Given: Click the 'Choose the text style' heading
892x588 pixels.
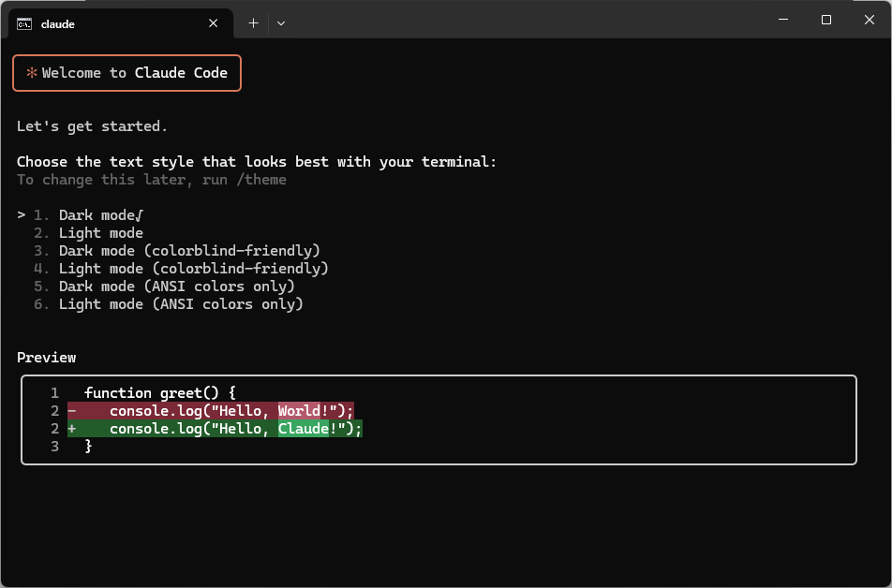Looking at the screenshot, I should [x=257, y=162].
